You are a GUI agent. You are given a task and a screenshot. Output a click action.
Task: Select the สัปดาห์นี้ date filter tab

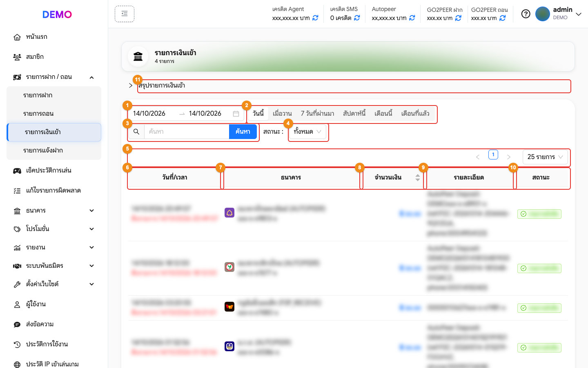(354, 113)
